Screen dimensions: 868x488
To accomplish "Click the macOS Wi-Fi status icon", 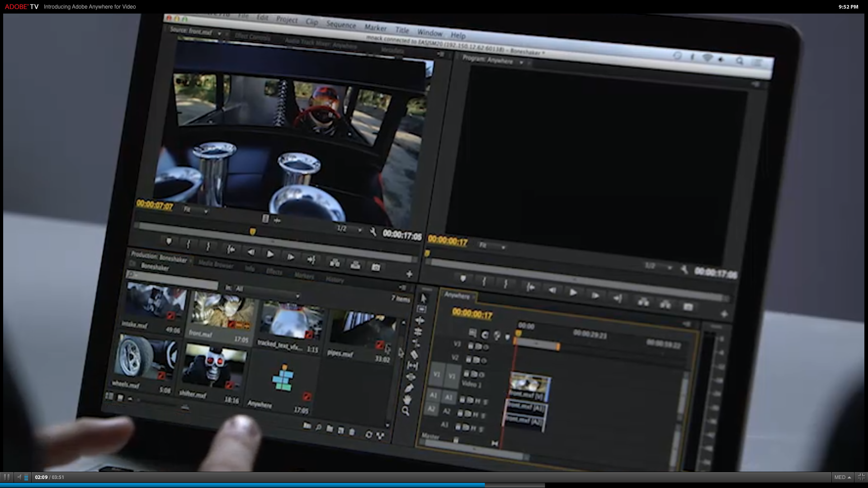I will [708, 58].
